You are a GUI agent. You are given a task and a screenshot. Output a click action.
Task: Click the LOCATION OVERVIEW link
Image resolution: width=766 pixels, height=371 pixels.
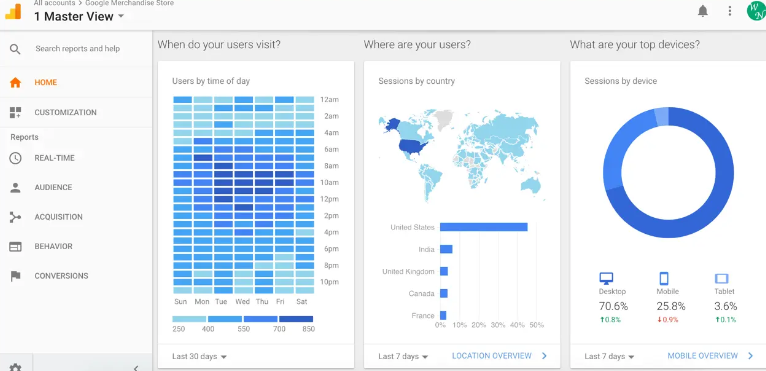pyautogui.click(x=491, y=356)
